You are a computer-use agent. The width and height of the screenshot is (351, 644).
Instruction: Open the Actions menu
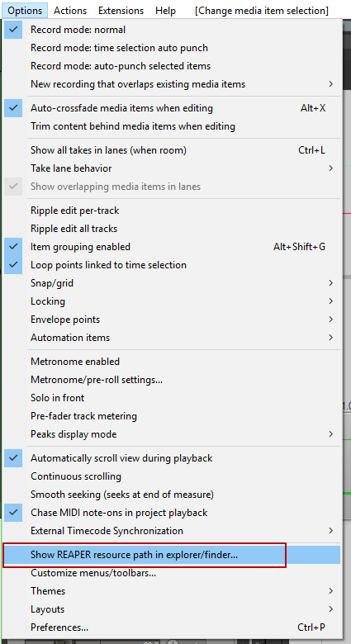[x=70, y=11]
